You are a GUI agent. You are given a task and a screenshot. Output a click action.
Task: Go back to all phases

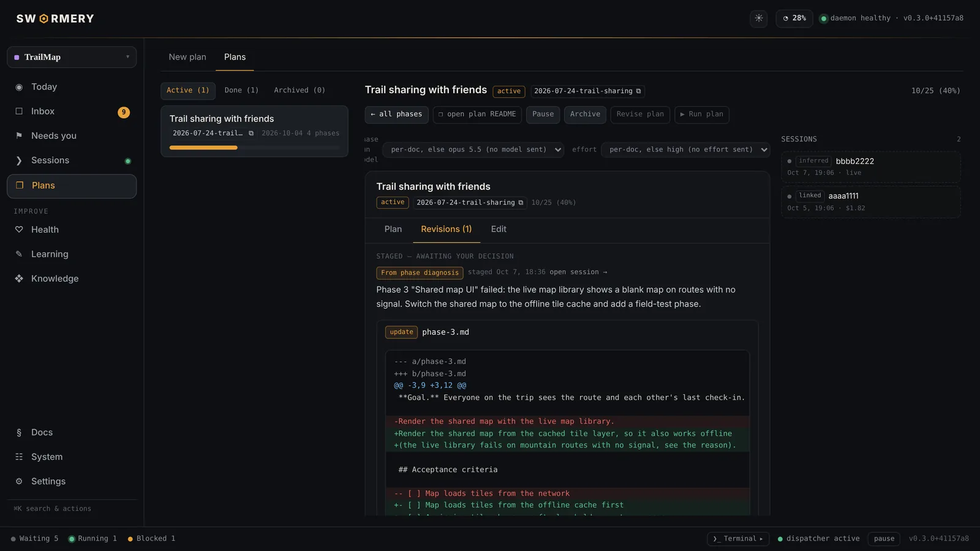[x=396, y=114]
